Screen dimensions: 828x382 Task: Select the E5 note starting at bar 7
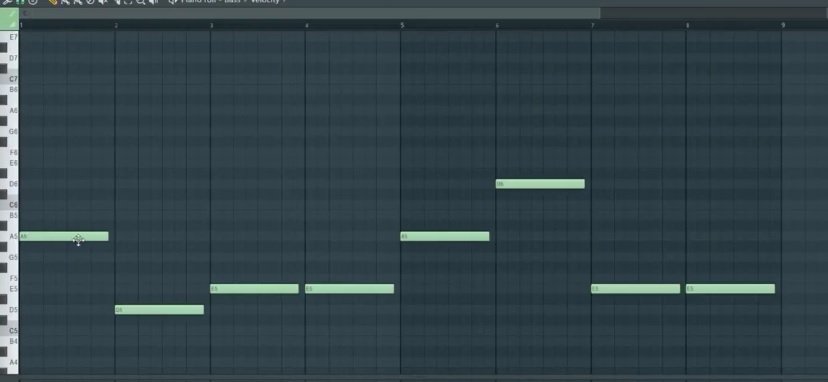point(636,288)
